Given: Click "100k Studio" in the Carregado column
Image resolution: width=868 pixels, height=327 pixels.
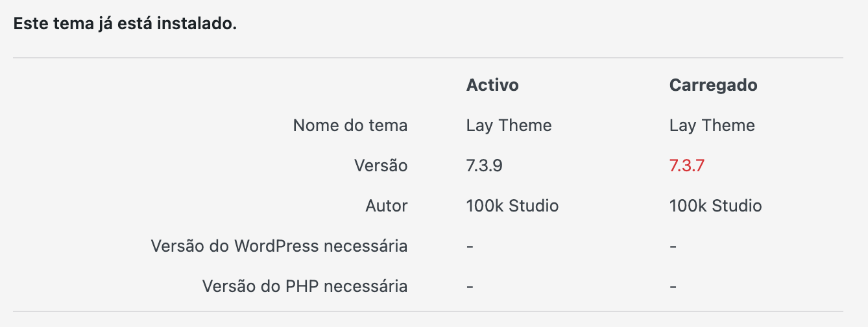Looking at the screenshot, I should tap(715, 206).
